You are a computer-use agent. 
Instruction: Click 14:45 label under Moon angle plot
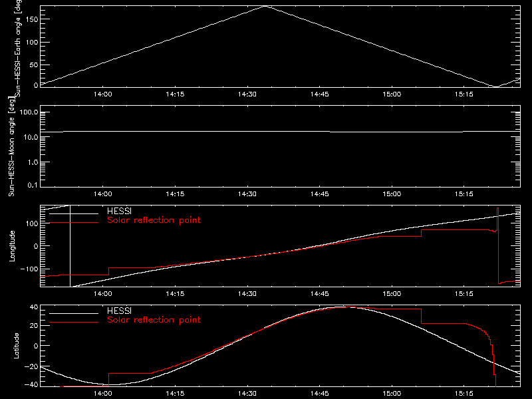tap(319, 194)
